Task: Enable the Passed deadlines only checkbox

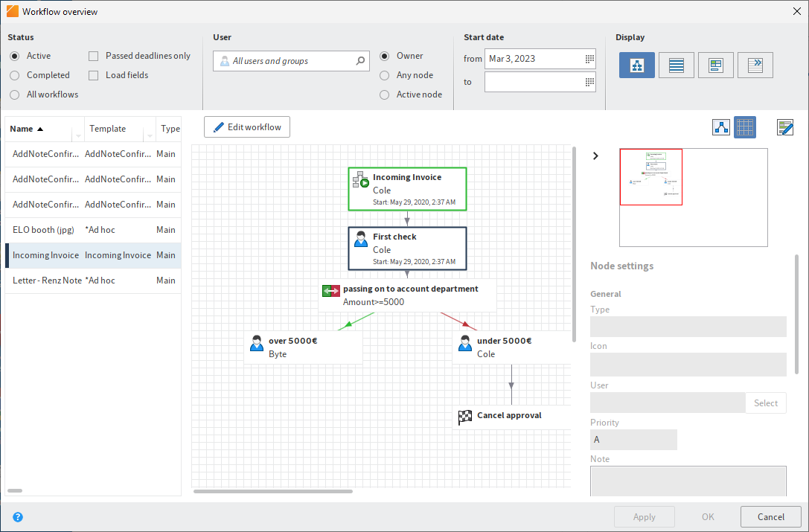Action: (x=92, y=55)
